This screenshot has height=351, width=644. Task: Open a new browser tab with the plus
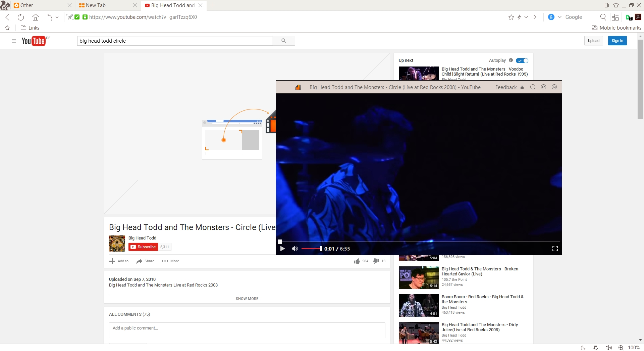[212, 5]
